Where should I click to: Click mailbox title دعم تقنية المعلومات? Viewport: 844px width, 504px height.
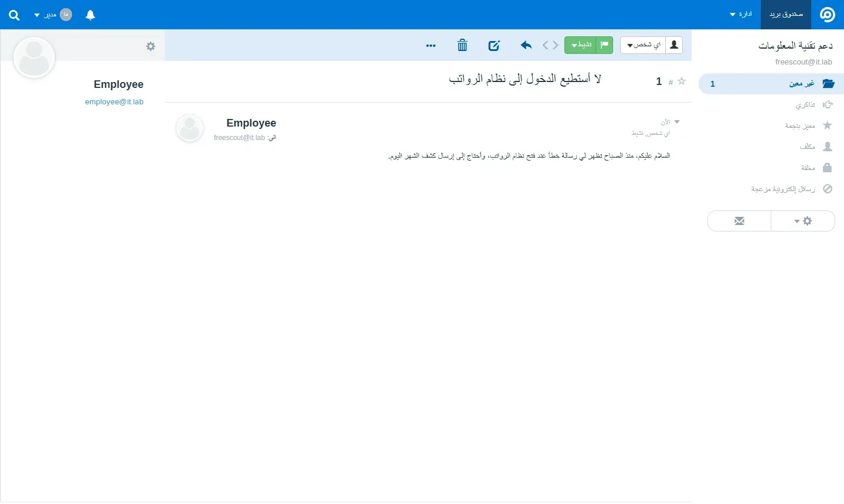796,46
